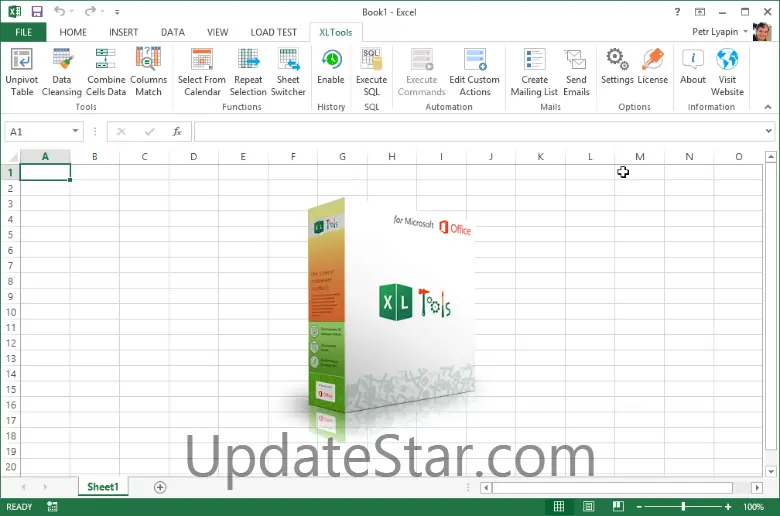Open Select From Calendar date picker
780x516 pixels.
click(x=202, y=61)
